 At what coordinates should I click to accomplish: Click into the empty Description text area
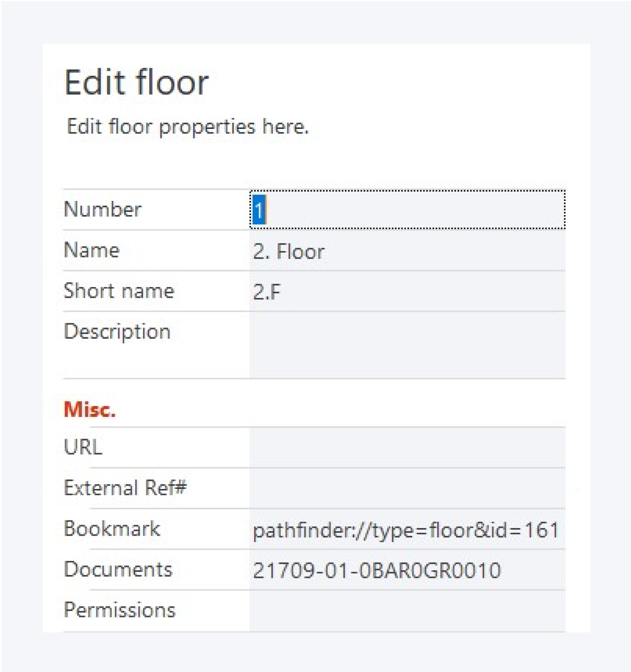click(x=407, y=344)
